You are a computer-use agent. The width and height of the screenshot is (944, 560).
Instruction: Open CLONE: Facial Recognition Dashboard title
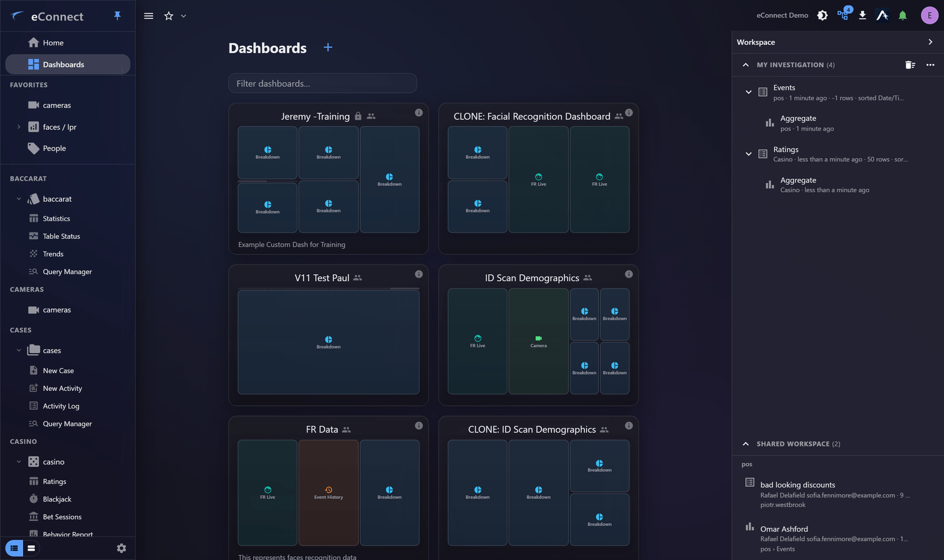pyautogui.click(x=532, y=116)
